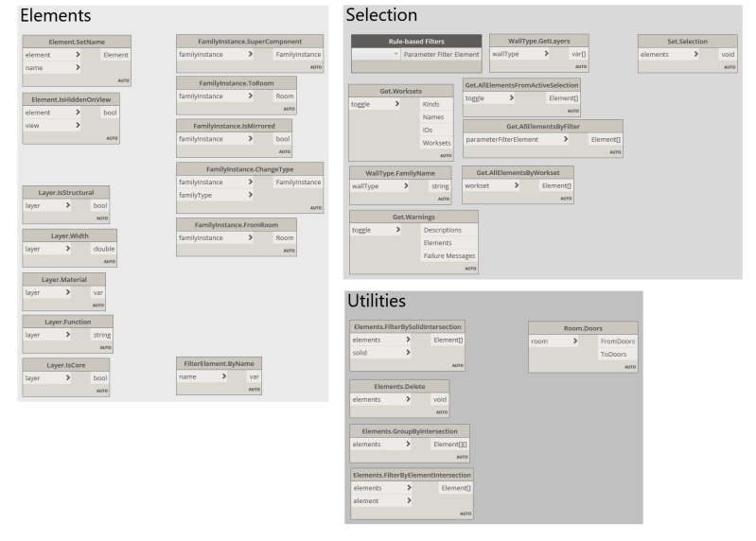The height and width of the screenshot is (541, 756).
Task: Click the Descriptions output of Get.Warnings
Action: (x=448, y=230)
